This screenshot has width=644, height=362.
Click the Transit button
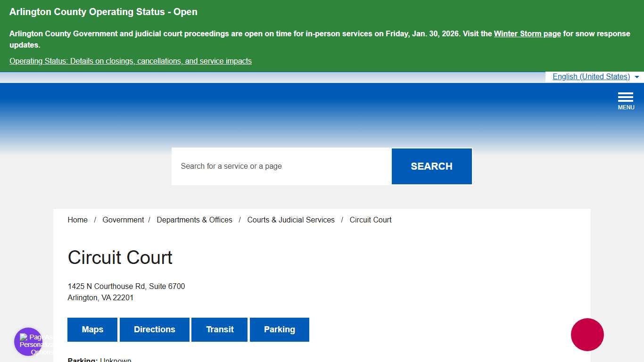[219, 329]
